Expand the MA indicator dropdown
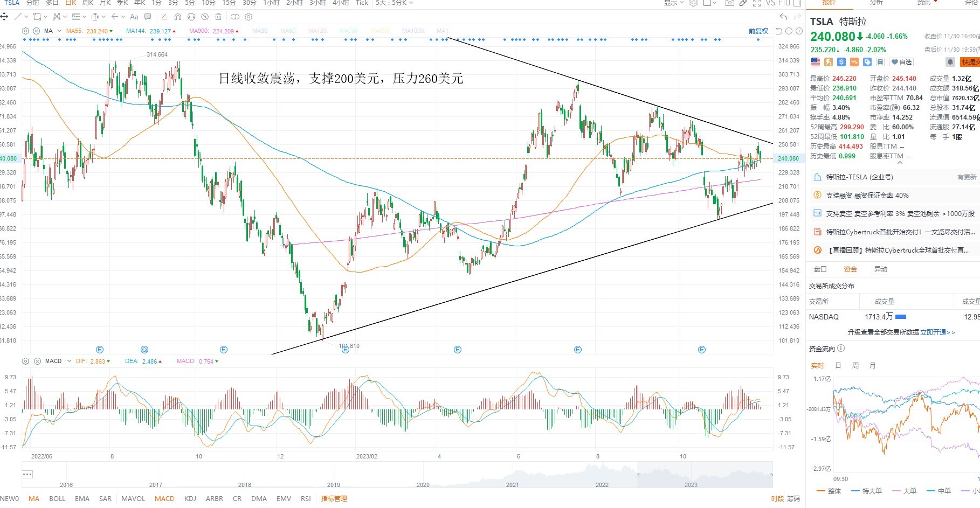Screen dimensions: 980x508 coord(59,31)
